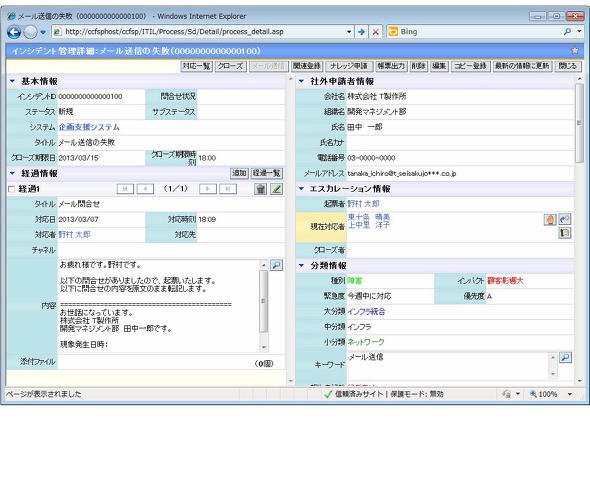590x478 pixels.
Task: Open the 企画支援システム link
Action: coord(89,127)
